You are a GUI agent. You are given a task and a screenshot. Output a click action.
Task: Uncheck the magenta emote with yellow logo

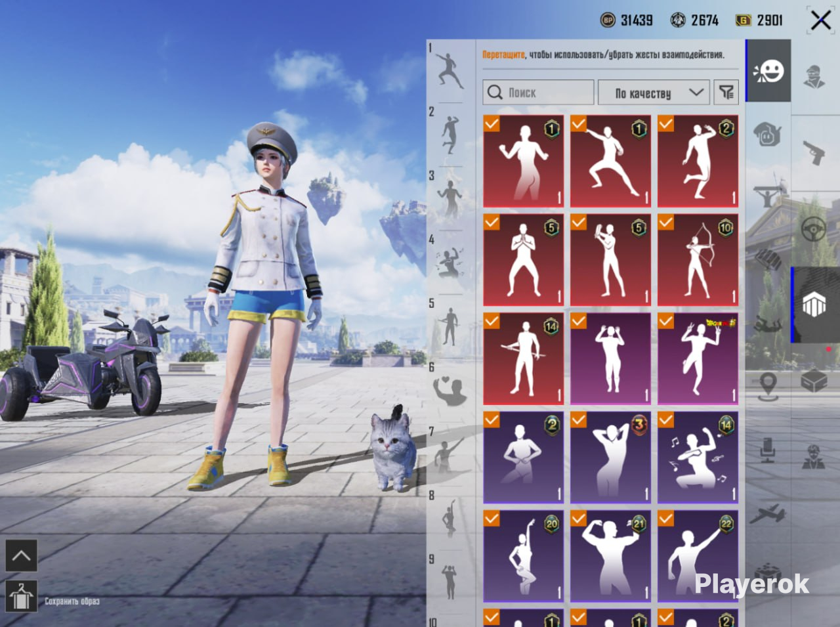[x=665, y=321]
